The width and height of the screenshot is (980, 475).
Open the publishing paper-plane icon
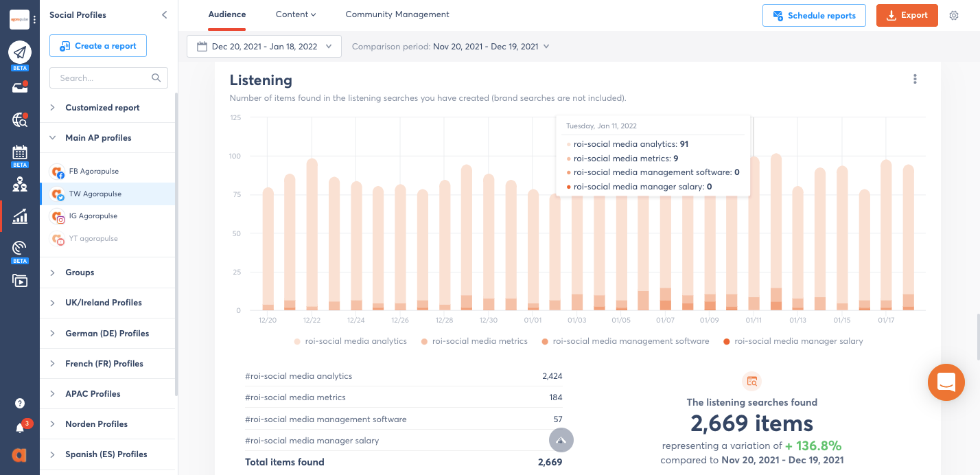click(20, 52)
